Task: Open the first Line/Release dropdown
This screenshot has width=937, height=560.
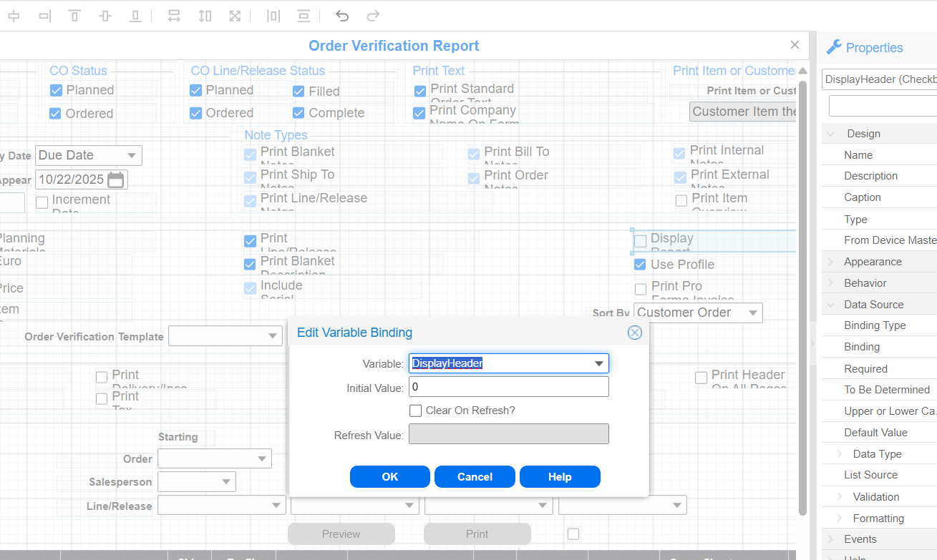Action: [x=276, y=506]
